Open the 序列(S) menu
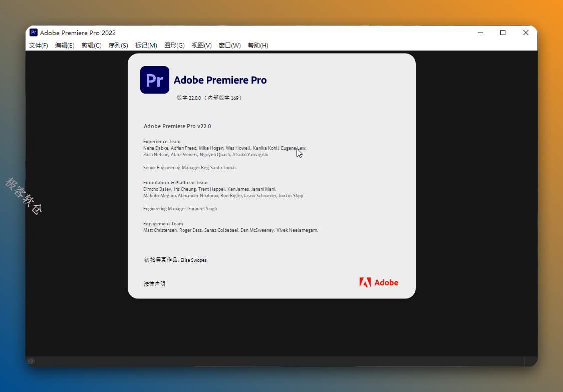Image resolution: width=563 pixels, height=392 pixels. pyautogui.click(x=118, y=45)
